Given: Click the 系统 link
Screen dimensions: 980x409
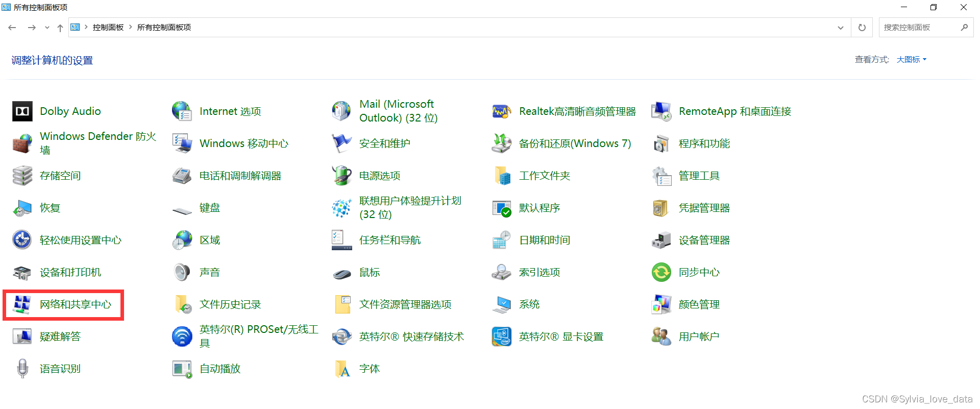Looking at the screenshot, I should pos(529,304).
